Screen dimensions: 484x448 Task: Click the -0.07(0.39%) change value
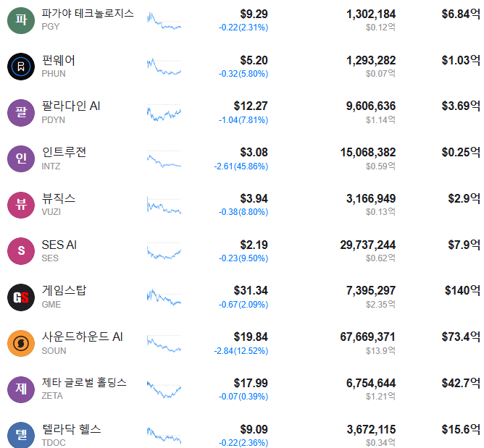pyautogui.click(x=243, y=396)
